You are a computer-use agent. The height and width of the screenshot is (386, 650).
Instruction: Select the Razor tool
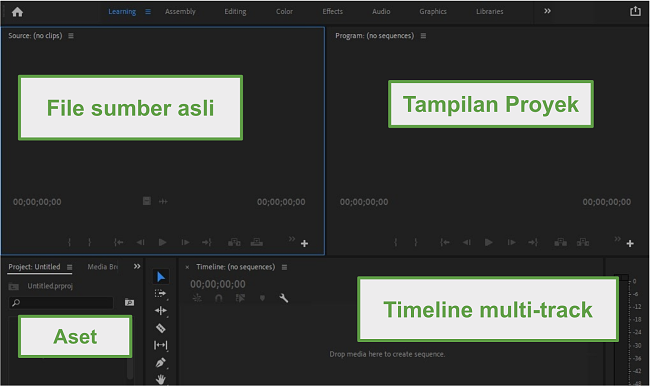[160, 328]
